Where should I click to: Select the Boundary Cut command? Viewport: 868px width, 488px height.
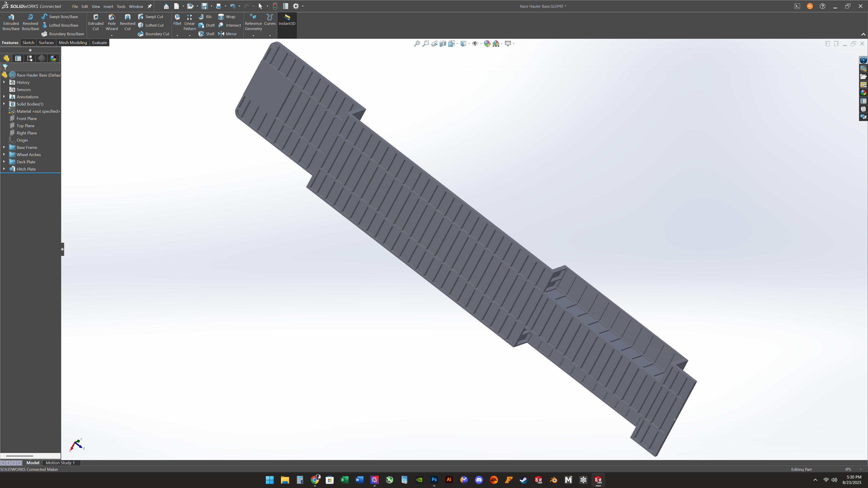[153, 34]
